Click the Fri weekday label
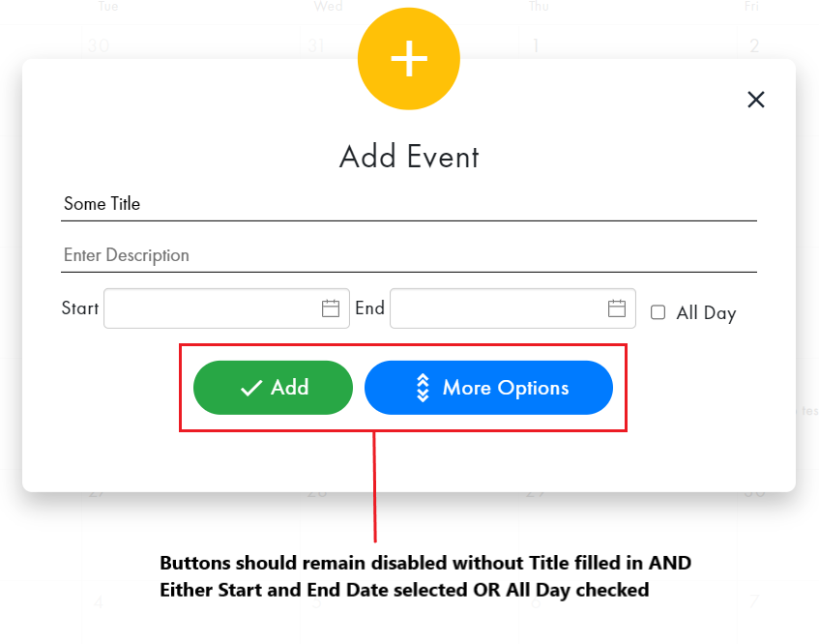The image size is (819, 644). (751, 7)
